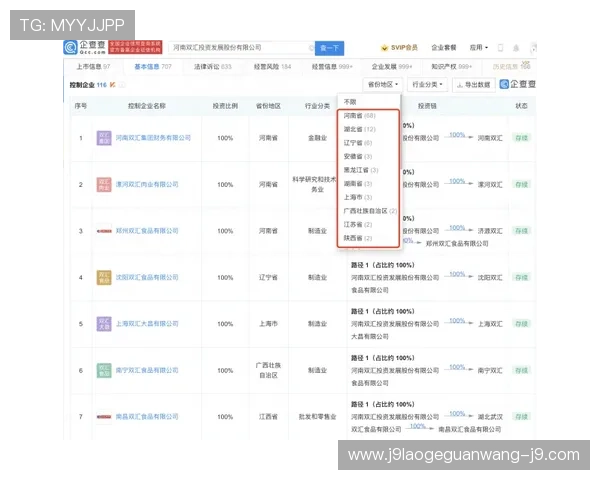Click the 投资链 column header
The image size is (600, 480).
(427, 106)
